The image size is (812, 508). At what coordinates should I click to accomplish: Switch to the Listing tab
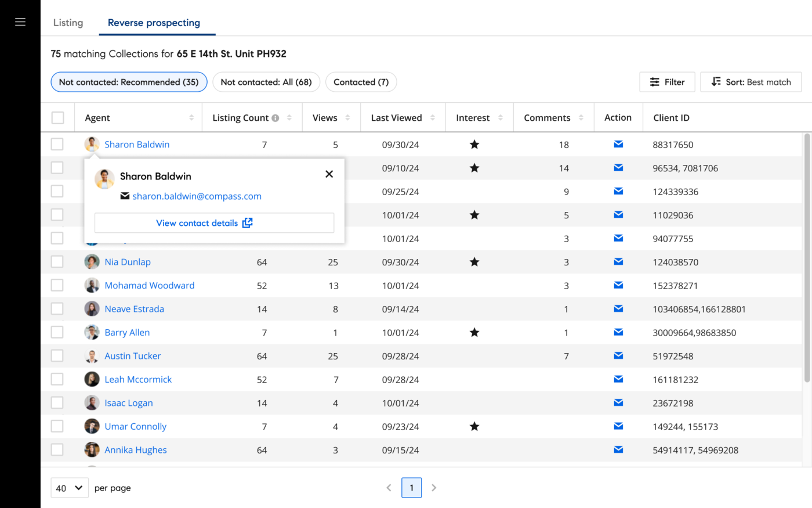(x=68, y=23)
